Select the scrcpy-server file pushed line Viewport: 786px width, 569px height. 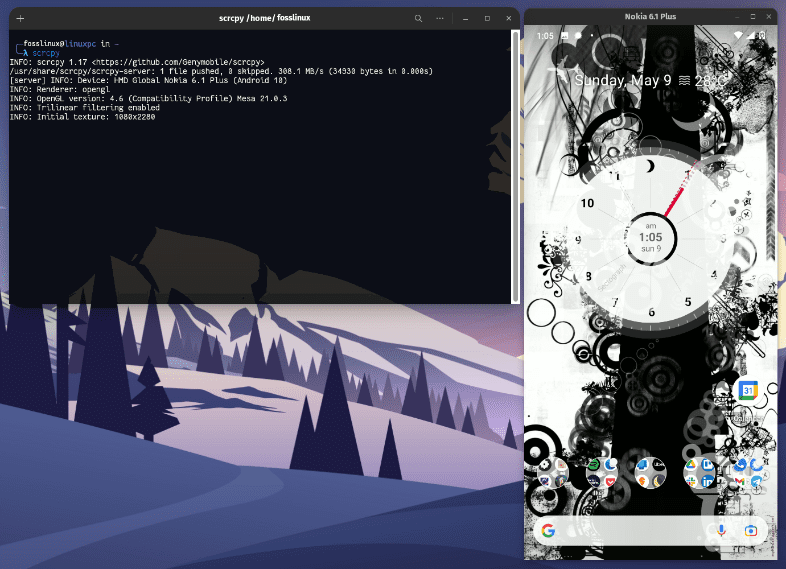tap(221, 72)
